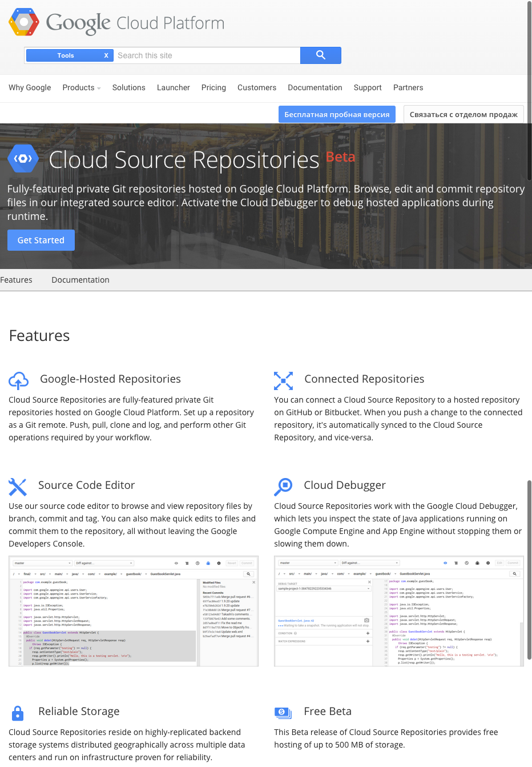Screen dimensions: 532x767
Task: Click the Google-Hosted Repositories heading
Action: click(x=110, y=379)
